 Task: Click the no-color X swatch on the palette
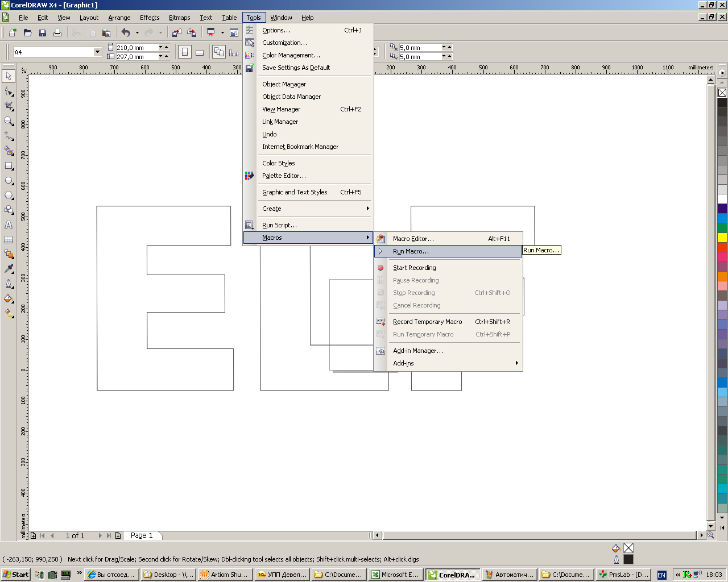coord(722,93)
